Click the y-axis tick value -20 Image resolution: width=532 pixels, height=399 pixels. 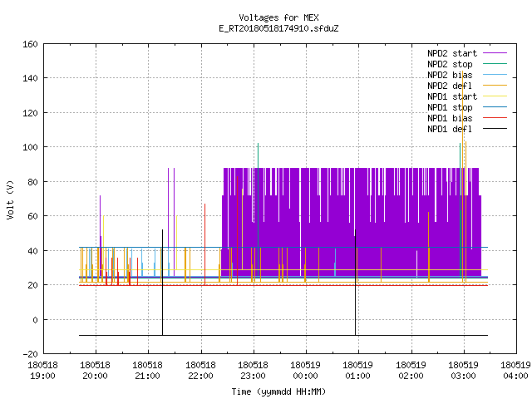pos(30,354)
